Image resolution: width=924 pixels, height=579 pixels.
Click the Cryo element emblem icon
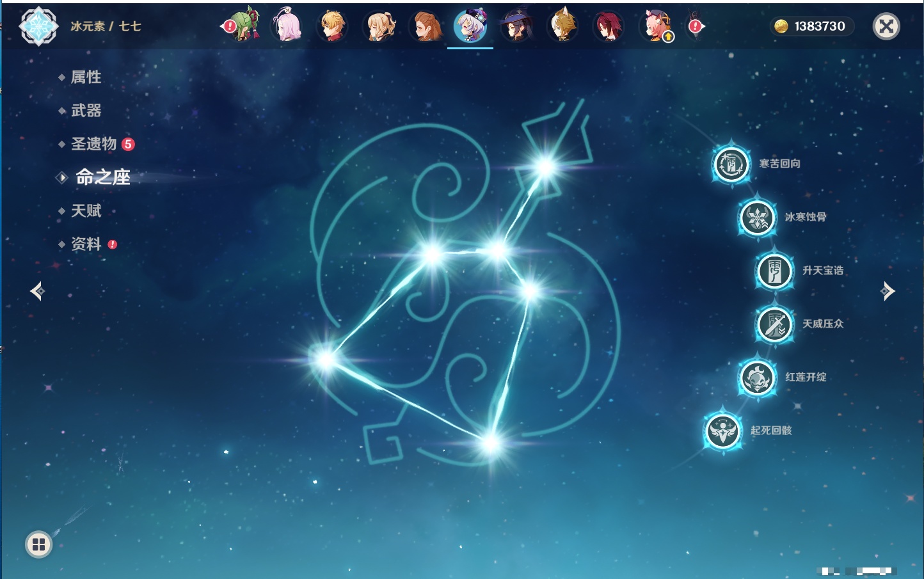click(x=38, y=26)
